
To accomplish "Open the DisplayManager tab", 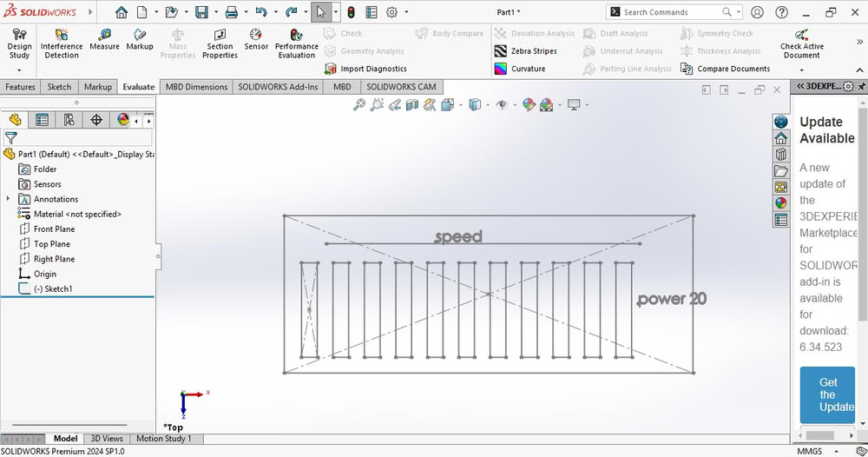I will tap(122, 120).
